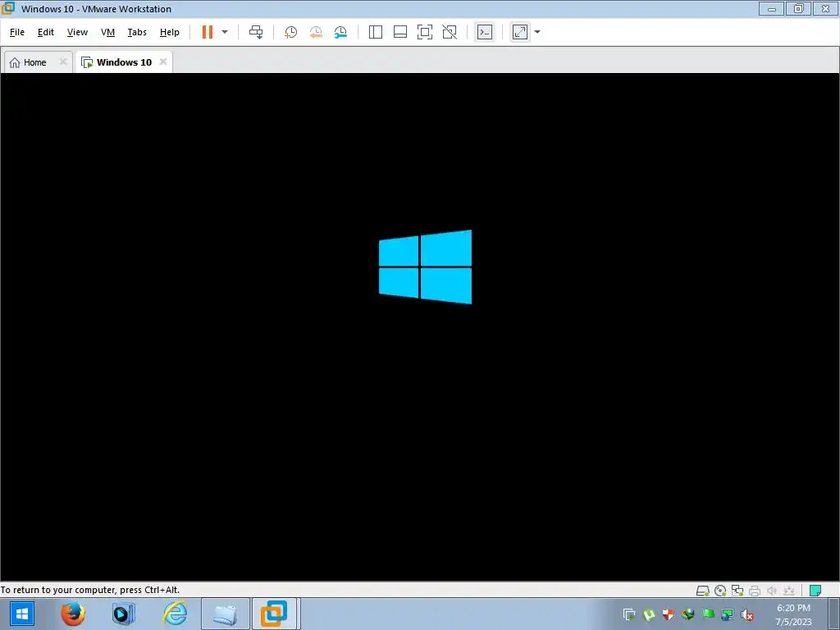This screenshot has height=630, width=840.
Task: Click the VMware icon in the title bar
Action: click(x=8, y=8)
